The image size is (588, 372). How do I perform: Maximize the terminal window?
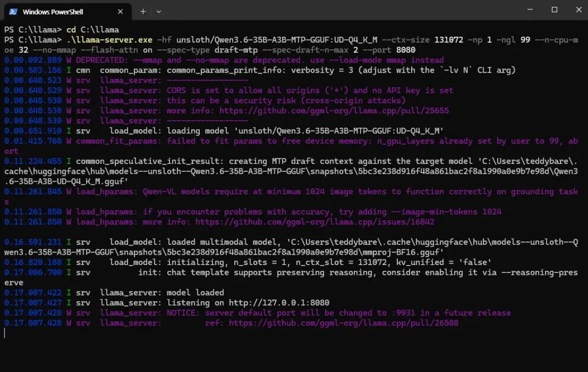click(x=554, y=10)
